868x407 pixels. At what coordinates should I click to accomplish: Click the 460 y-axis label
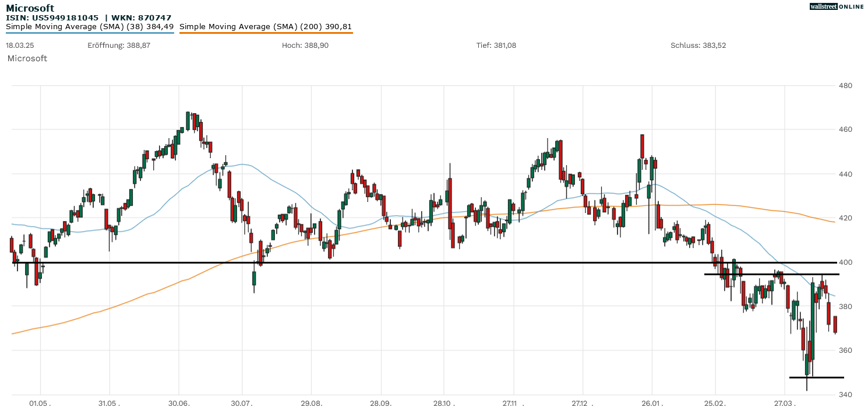[x=845, y=129]
